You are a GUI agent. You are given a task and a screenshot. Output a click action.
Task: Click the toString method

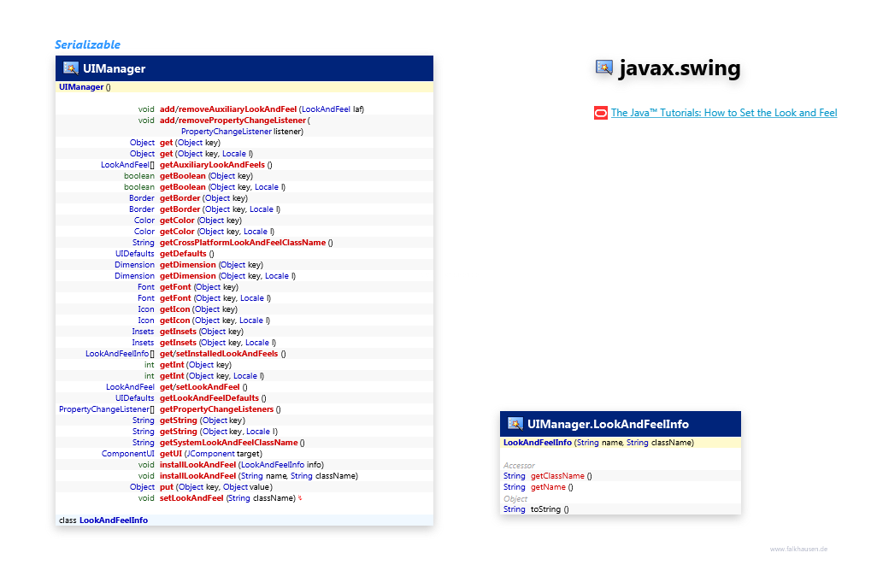tap(546, 509)
